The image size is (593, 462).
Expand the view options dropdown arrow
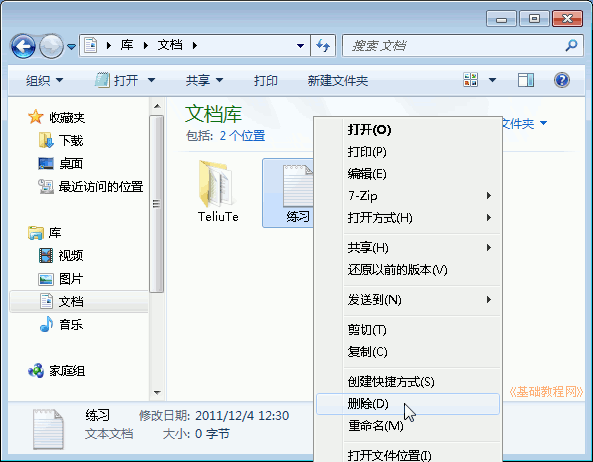pyautogui.click(x=492, y=80)
